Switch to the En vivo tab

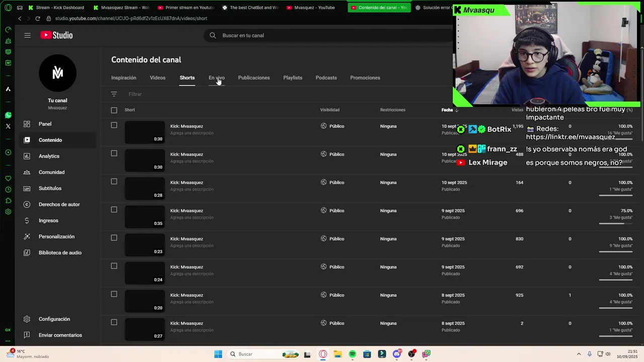(x=216, y=77)
